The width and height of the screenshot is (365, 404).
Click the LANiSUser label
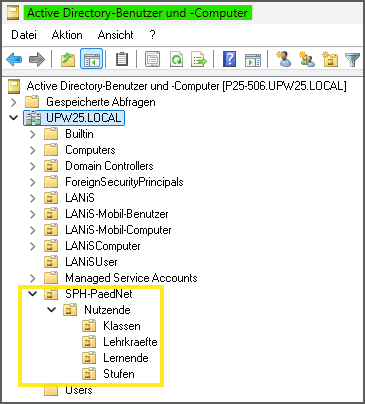91,262
